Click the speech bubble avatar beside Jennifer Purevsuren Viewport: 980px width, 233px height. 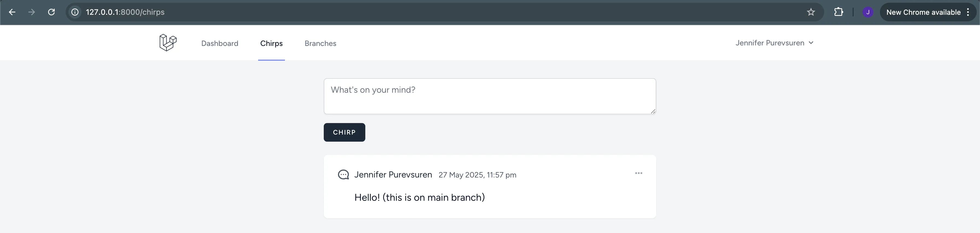(343, 174)
